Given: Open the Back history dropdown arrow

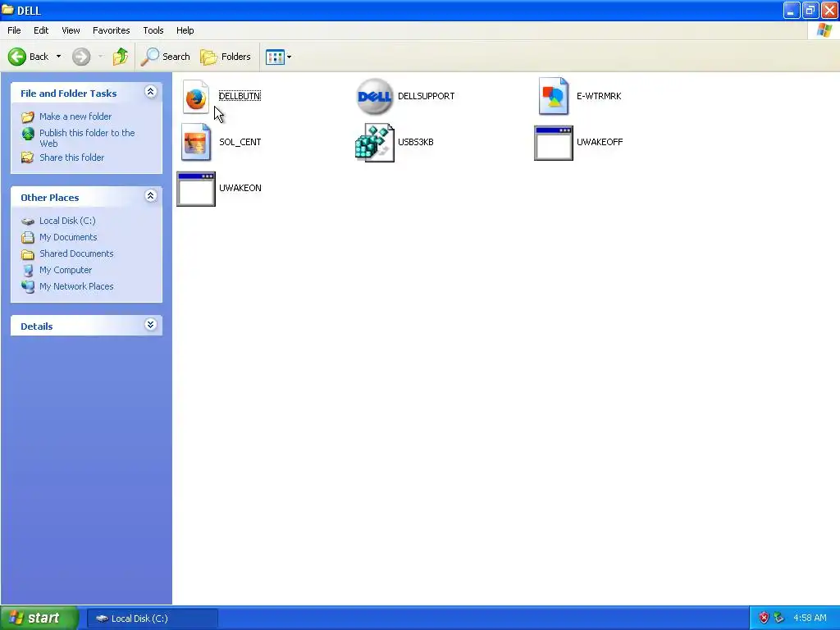Looking at the screenshot, I should [58, 57].
